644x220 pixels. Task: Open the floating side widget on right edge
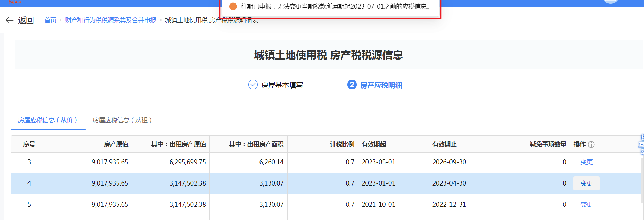click(641, 144)
